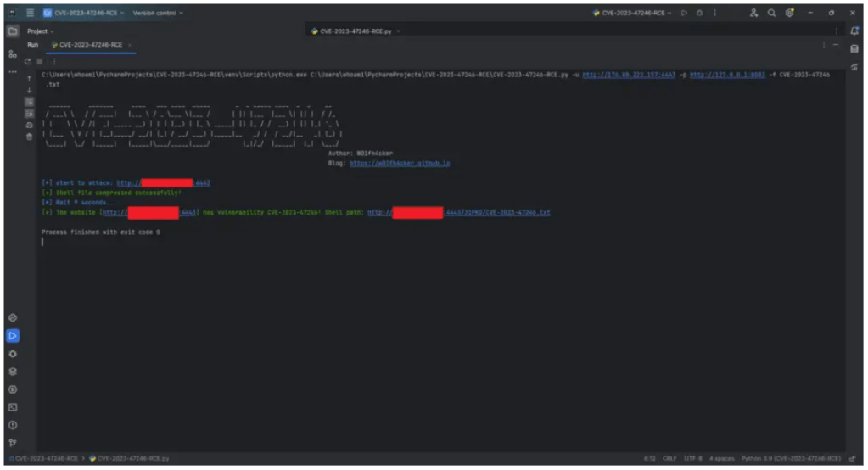Viewport: 868px width, 470px height.
Task: Open the Database tool window icon
Action: [x=854, y=49]
